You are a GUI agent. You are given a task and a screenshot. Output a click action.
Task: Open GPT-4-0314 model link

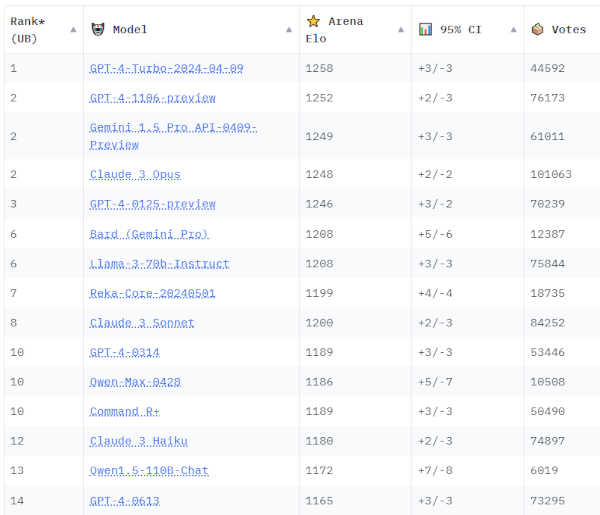(x=124, y=352)
